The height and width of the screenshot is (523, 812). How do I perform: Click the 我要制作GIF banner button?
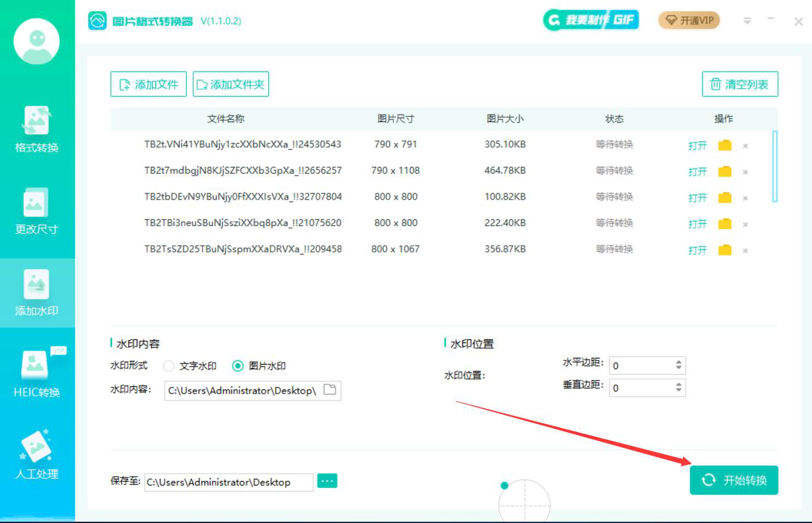591,20
